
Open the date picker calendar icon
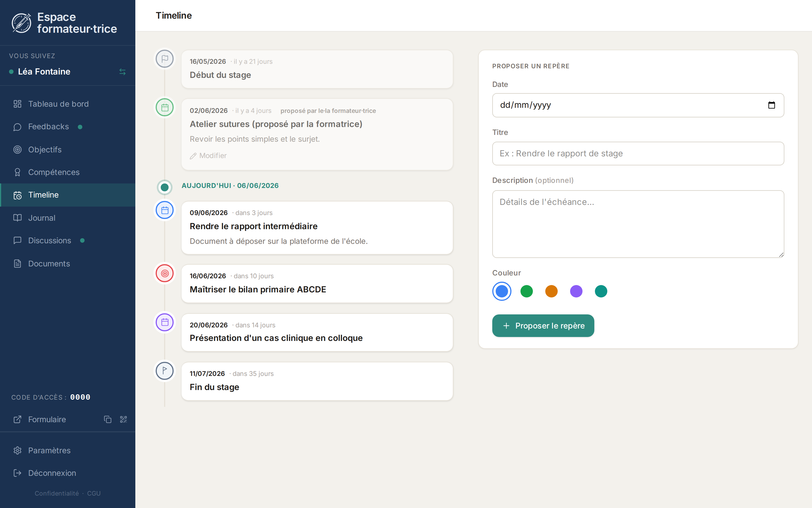[x=771, y=105]
